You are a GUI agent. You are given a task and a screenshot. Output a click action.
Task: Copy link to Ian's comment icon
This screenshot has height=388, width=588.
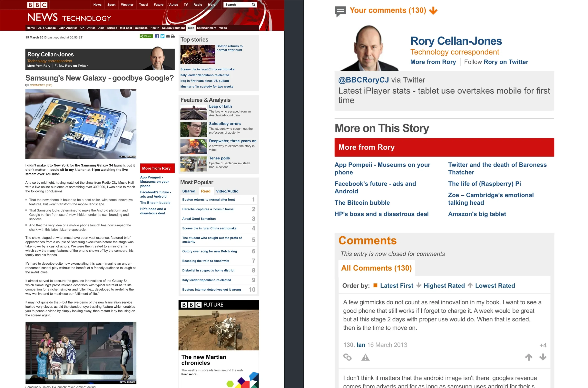click(x=347, y=357)
